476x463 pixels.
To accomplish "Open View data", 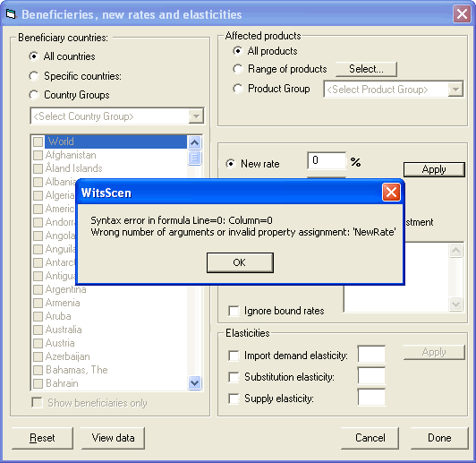I will click(x=113, y=438).
